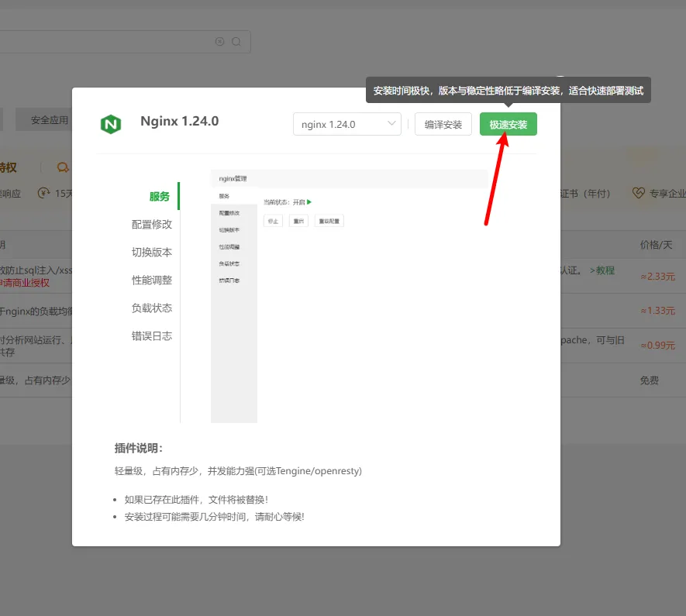Viewport: 686px width, 616px height.
Task: Click the orange chat bubble icon
Action: tap(63, 167)
